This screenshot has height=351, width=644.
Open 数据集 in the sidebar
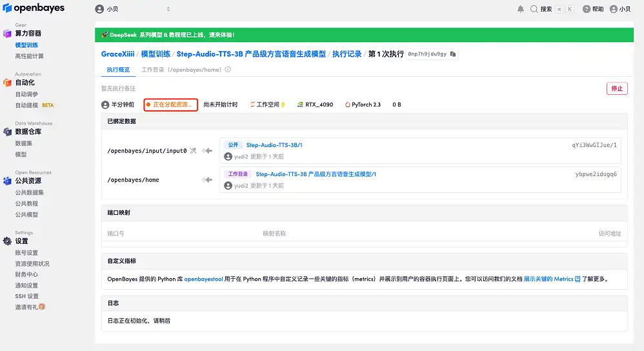tap(23, 143)
